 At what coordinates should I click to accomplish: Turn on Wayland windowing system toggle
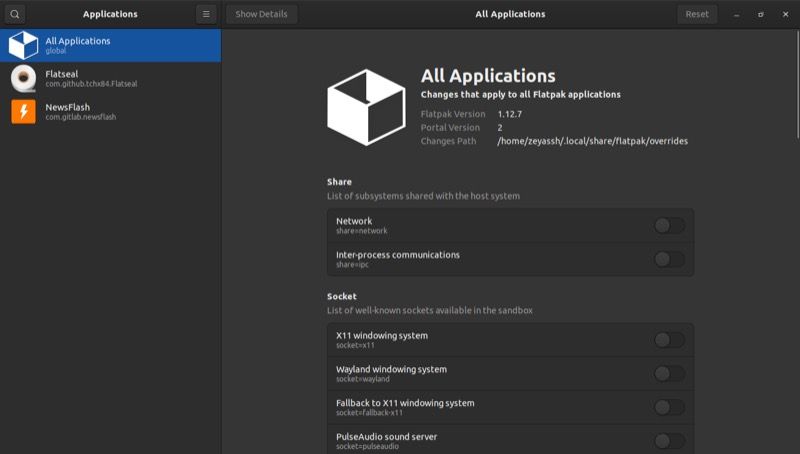(669, 374)
